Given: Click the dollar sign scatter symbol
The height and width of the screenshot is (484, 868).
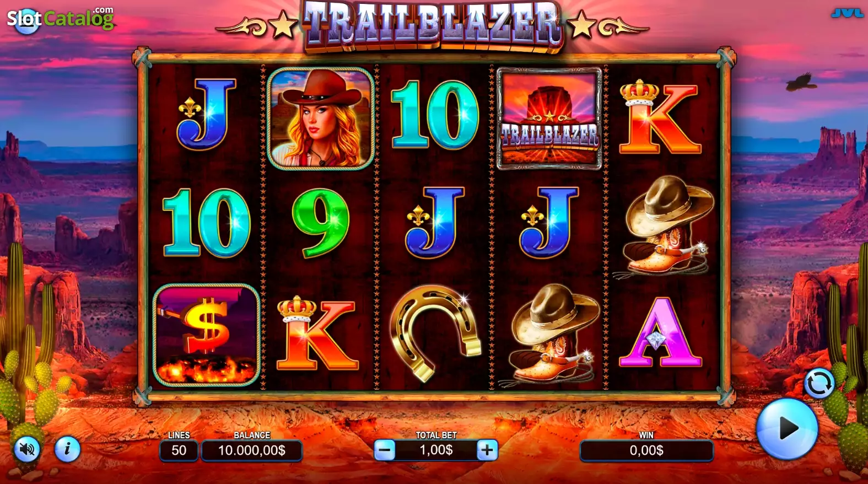Looking at the screenshot, I should (x=206, y=335).
